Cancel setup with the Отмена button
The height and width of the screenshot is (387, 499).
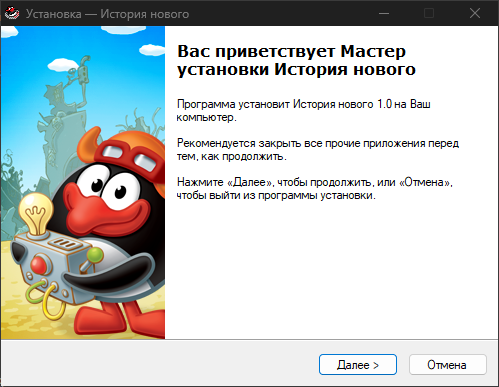pos(447,365)
